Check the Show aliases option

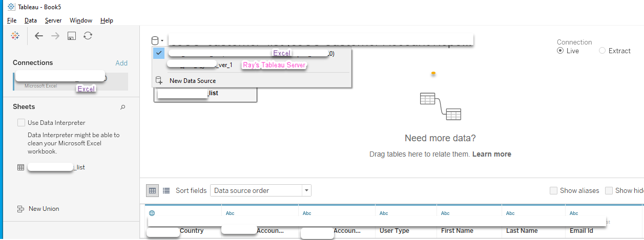[x=553, y=190]
